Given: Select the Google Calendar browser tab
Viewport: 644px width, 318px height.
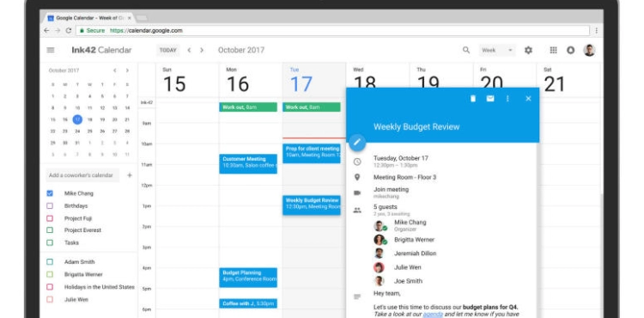Looking at the screenshot, I should [x=89, y=18].
